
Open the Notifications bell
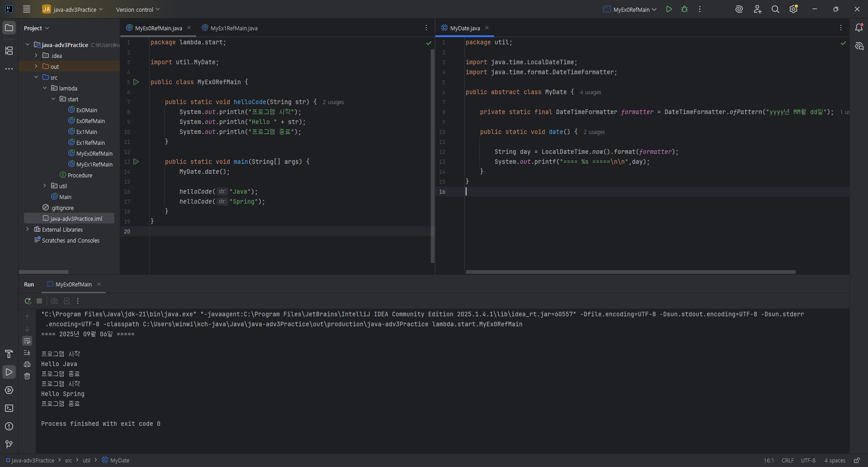tap(859, 28)
